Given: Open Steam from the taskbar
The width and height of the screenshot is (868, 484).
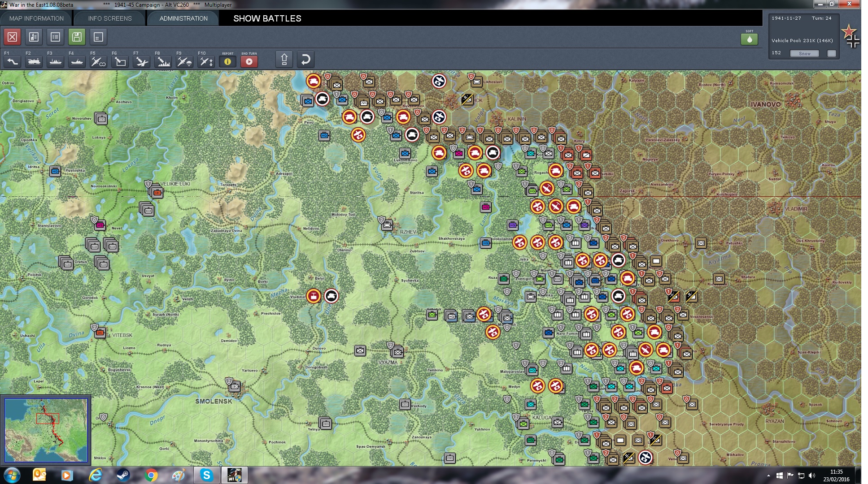Looking at the screenshot, I should (x=123, y=475).
